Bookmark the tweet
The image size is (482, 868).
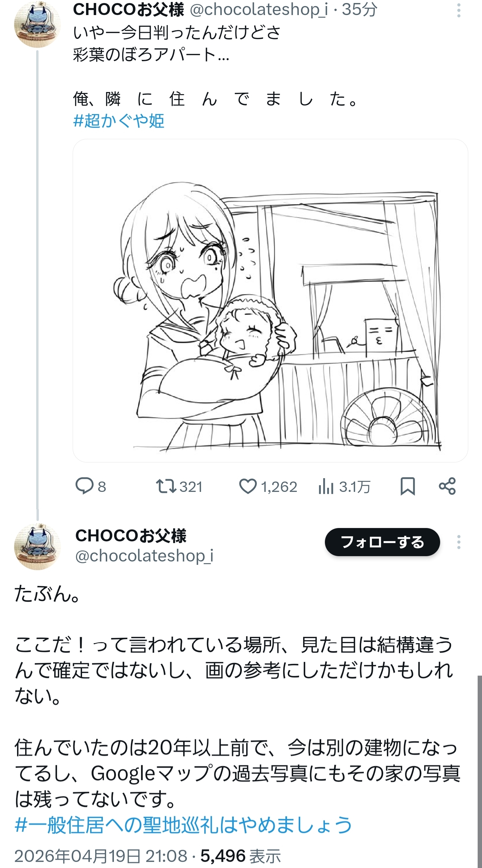click(407, 486)
